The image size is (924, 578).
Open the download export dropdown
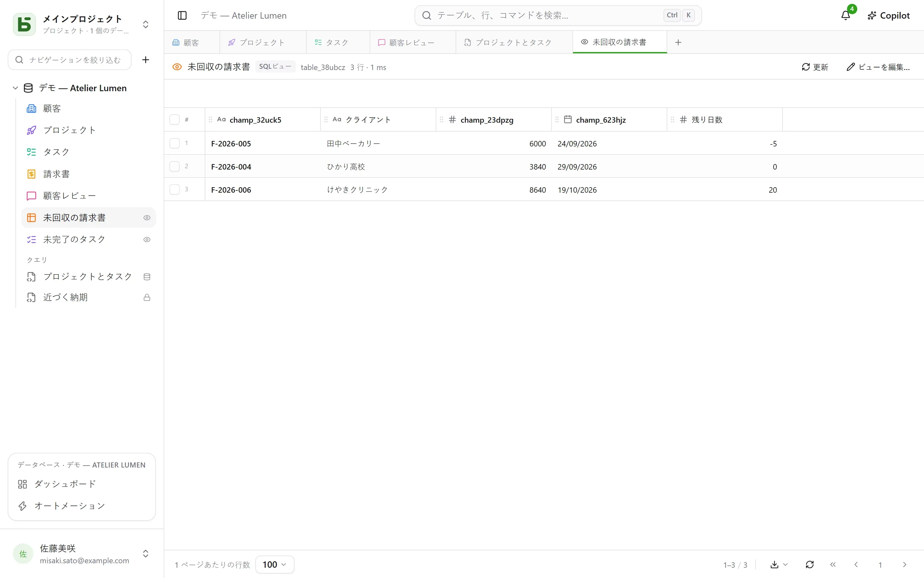coord(779,565)
